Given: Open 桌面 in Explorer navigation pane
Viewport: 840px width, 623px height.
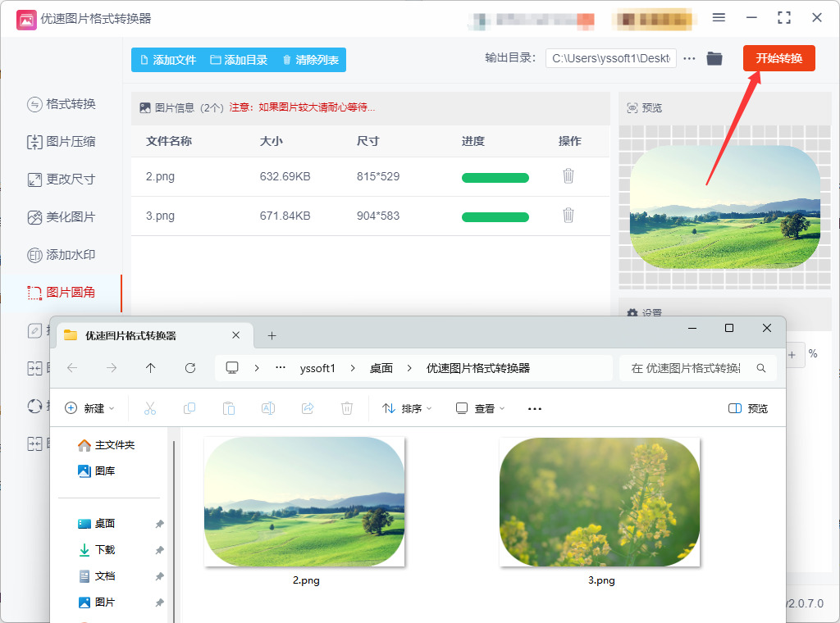Looking at the screenshot, I should point(97,524).
